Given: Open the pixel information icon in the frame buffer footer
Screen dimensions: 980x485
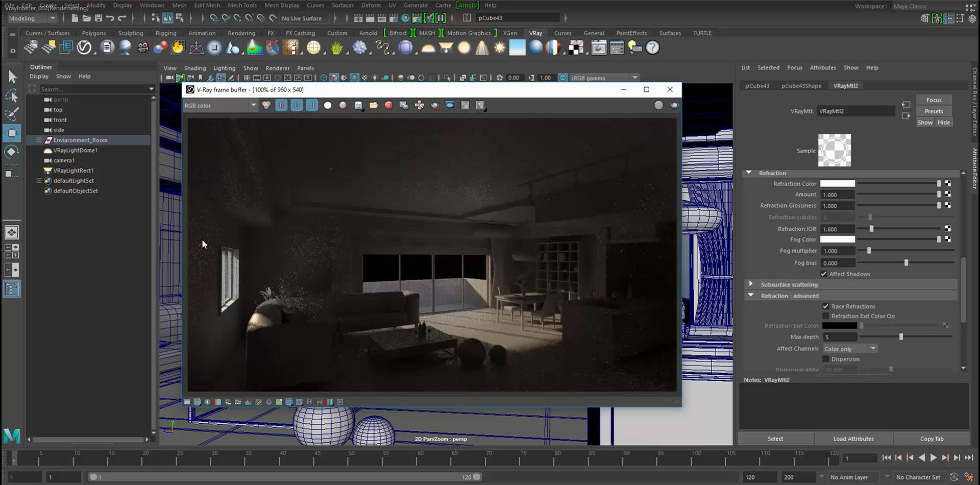Looking at the screenshot, I should click(x=208, y=402).
